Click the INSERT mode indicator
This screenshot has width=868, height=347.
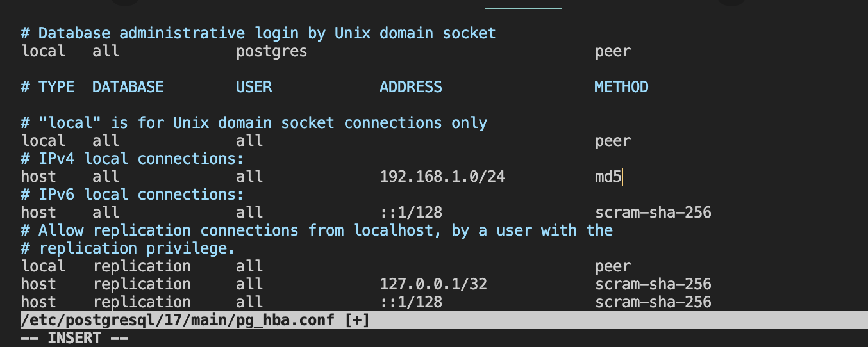[x=74, y=338]
